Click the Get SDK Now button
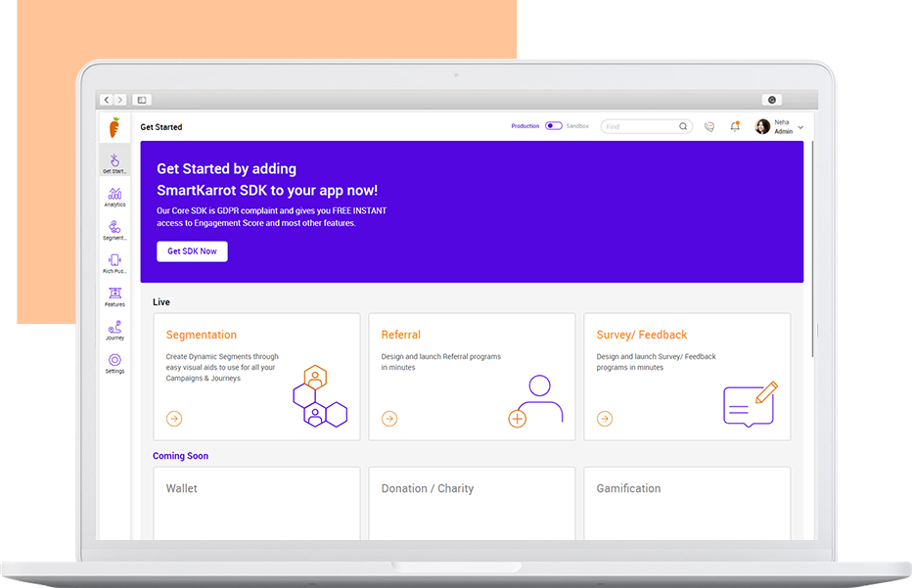This screenshot has width=912, height=588. (x=192, y=251)
